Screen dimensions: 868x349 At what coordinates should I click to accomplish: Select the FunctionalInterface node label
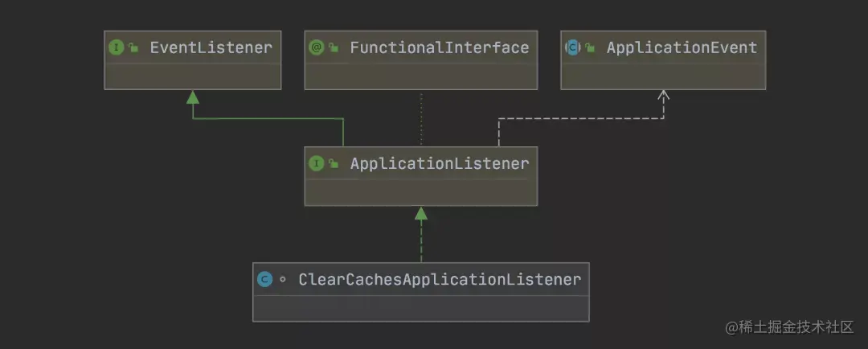(440, 47)
